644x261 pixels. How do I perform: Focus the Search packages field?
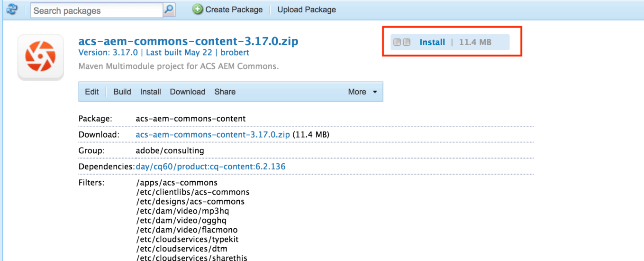point(97,10)
